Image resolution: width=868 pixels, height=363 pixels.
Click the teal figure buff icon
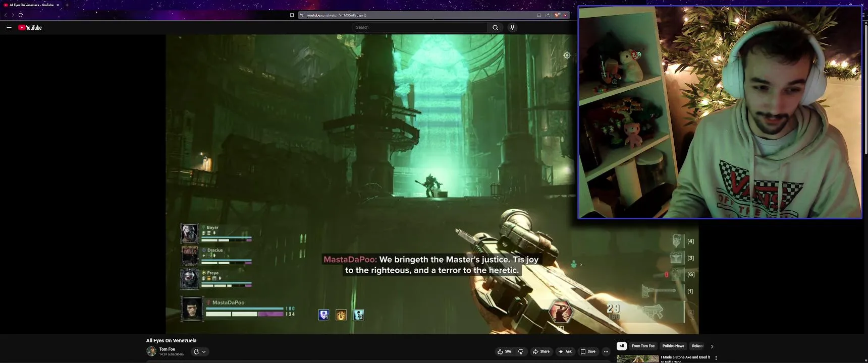point(359,315)
